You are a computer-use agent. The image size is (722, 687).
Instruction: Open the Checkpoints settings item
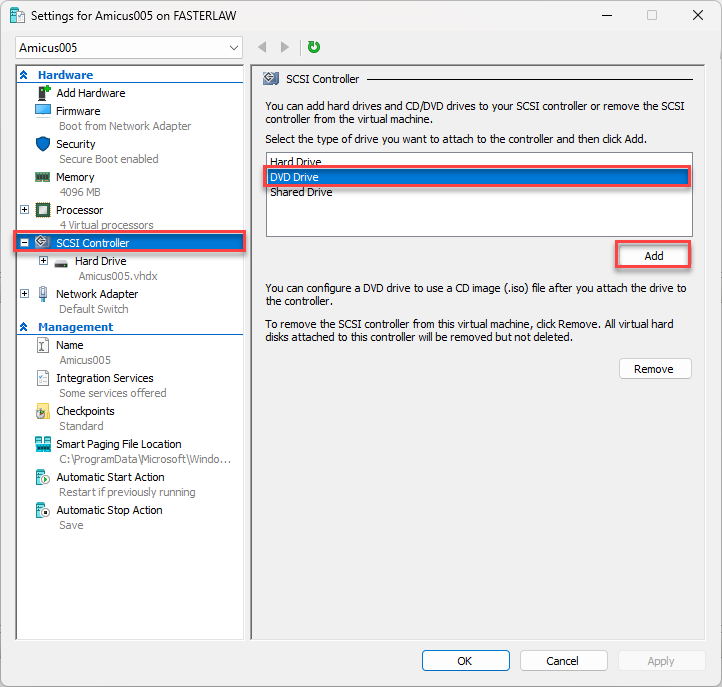coord(85,411)
